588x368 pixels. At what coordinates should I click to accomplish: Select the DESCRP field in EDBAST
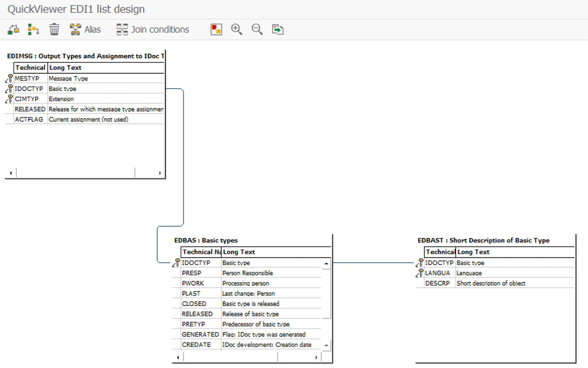click(x=437, y=283)
